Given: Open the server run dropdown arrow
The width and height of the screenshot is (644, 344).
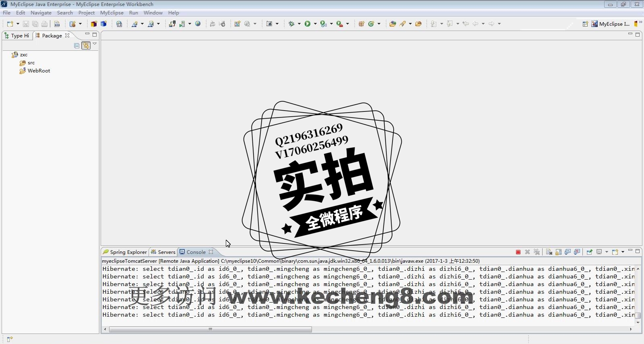Looking at the screenshot, I should click(190, 24).
